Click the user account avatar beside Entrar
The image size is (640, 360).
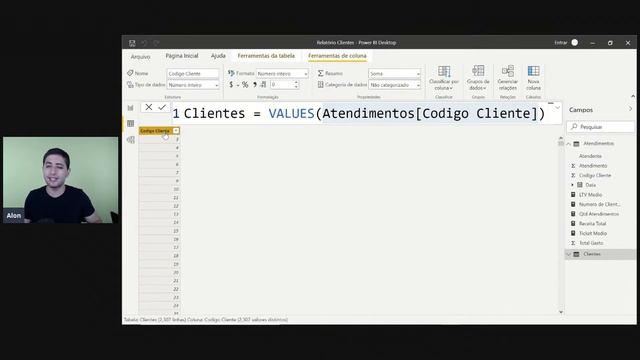[575, 42]
